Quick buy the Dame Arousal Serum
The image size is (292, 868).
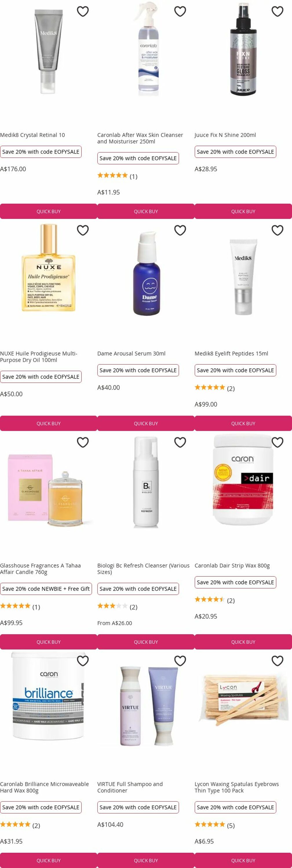click(x=146, y=423)
